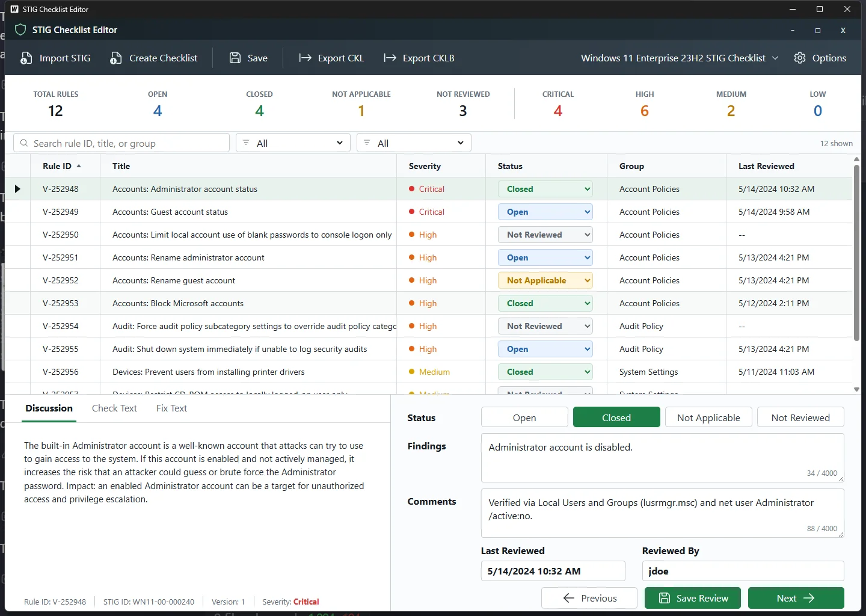Open the Windows 11 Enterprise checklist selector
Image resolution: width=866 pixels, height=616 pixels.
click(x=680, y=58)
